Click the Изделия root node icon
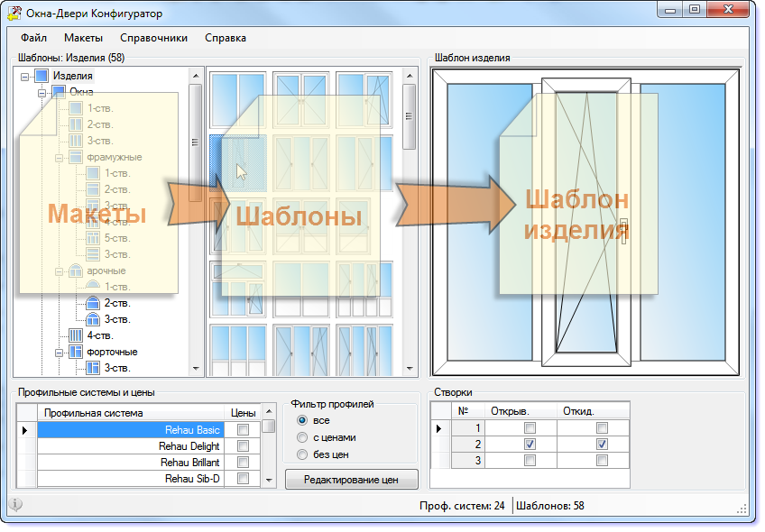 (41, 76)
